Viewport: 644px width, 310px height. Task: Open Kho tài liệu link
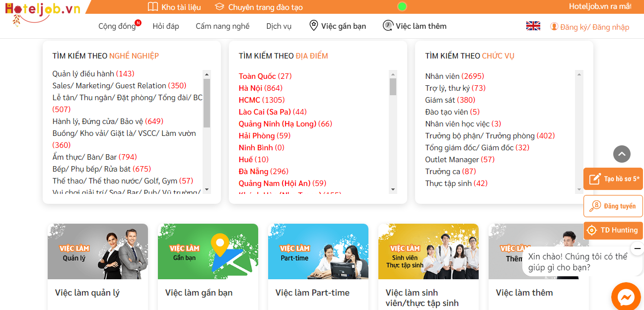click(x=181, y=7)
